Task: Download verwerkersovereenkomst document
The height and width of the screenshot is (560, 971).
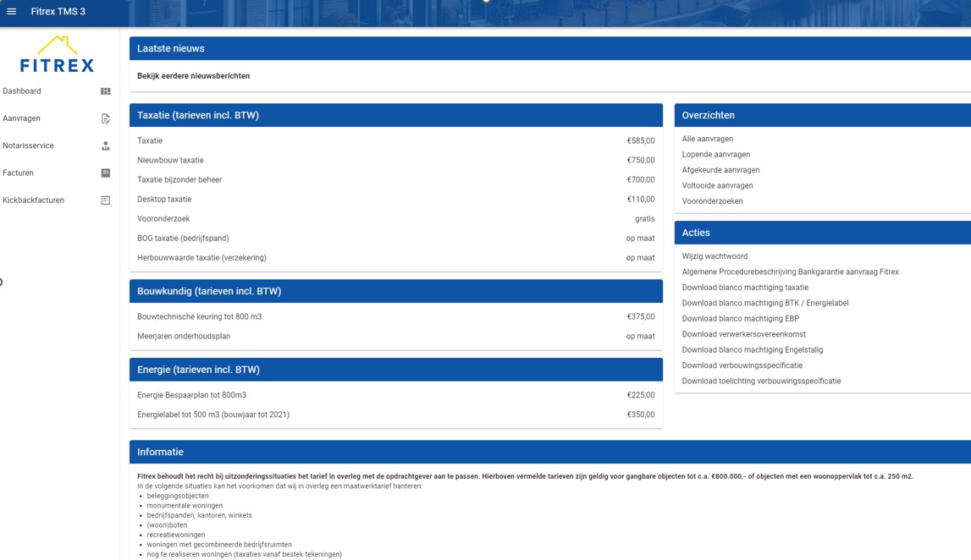Action: coord(743,334)
